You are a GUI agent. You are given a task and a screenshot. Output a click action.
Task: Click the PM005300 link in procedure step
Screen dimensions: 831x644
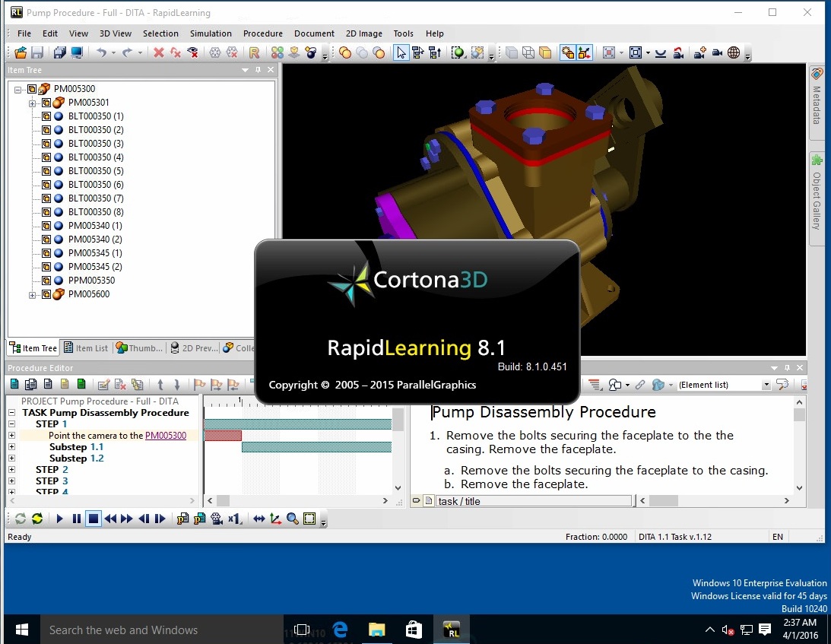click(166, 435)
